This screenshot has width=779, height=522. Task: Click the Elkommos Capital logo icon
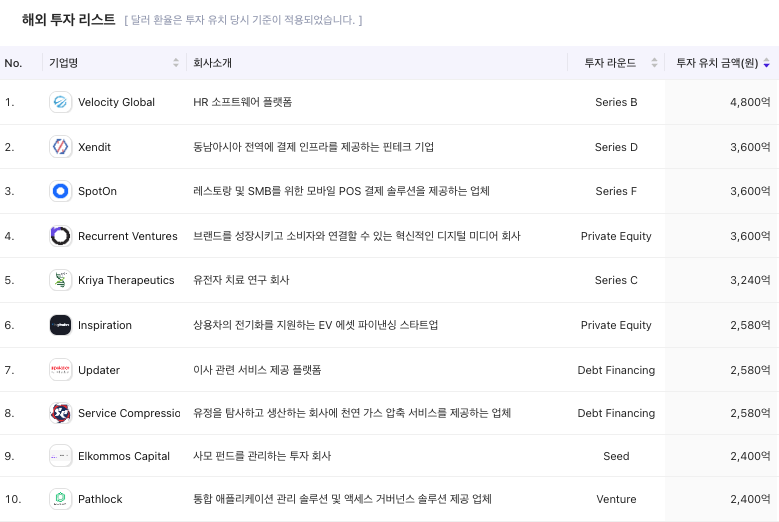(61, 456)
